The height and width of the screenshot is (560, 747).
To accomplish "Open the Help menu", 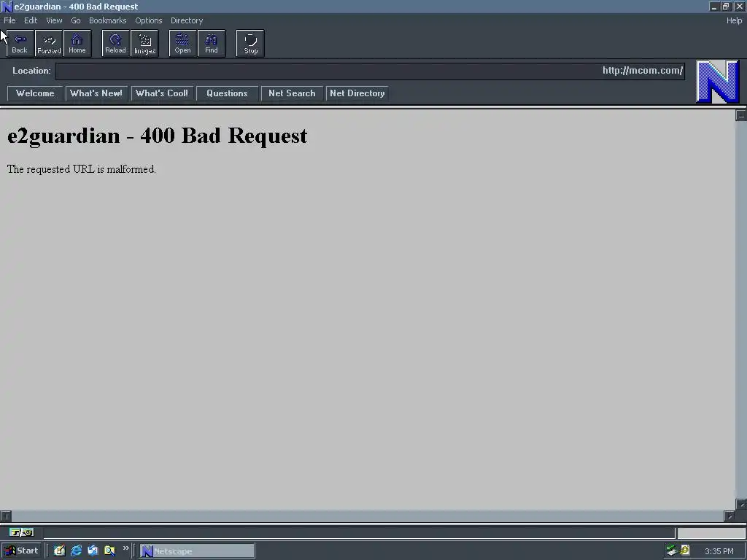I will coord(734,20).
